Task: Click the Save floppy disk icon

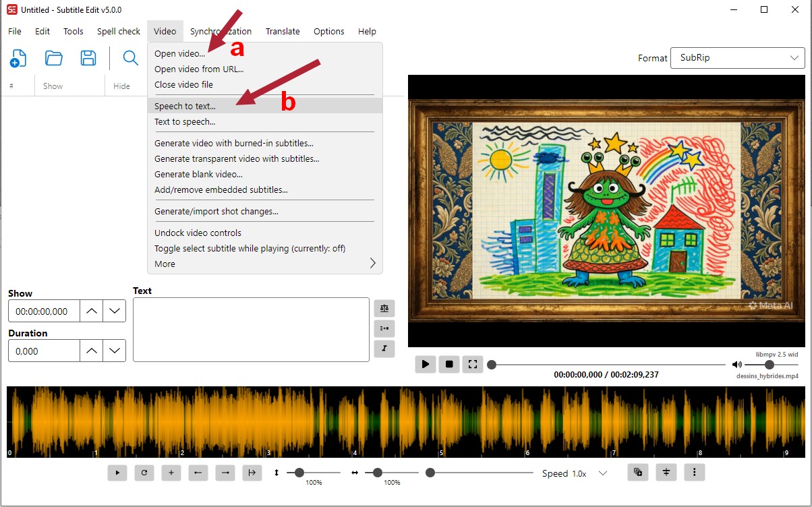Action: point(88,58)
